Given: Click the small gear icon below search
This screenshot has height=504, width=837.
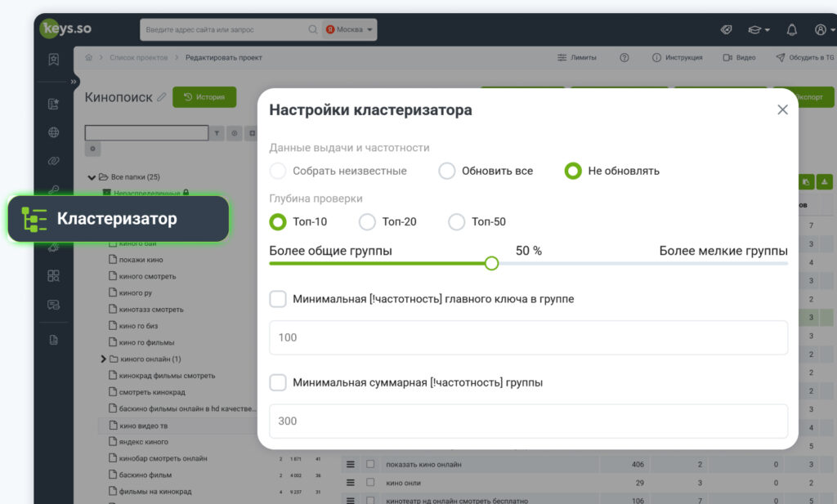Looking at the screenshot, I should point(92,149).
